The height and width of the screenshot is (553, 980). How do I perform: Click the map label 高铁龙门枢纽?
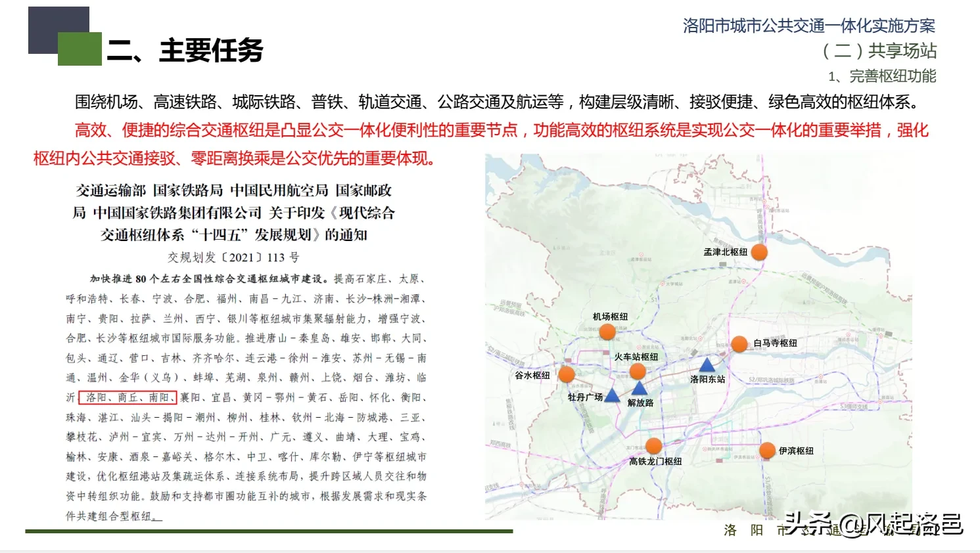(x=655, y=462)
